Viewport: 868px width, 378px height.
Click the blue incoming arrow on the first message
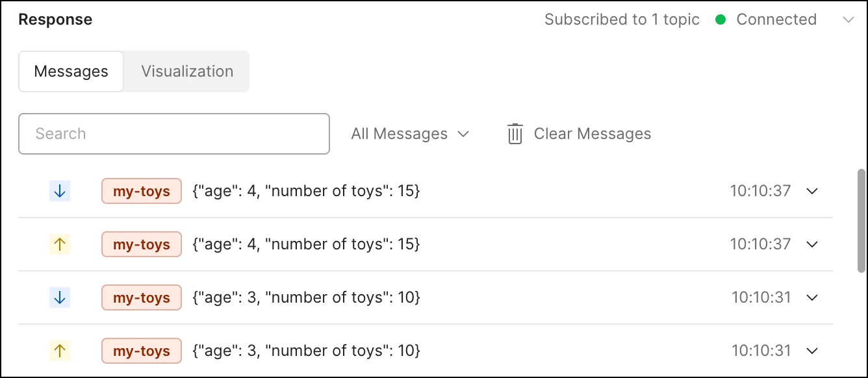click(60, 191)
